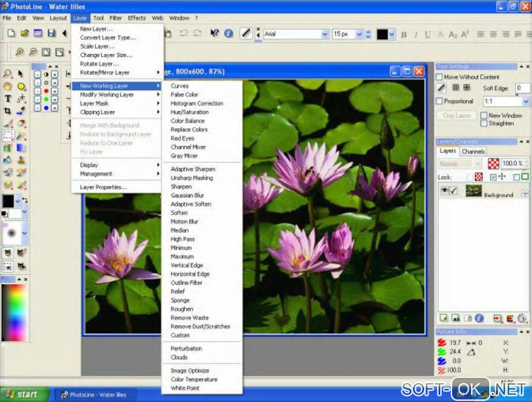This screenshot has height=402, width=532.
Task: Select the Zoom tool in toolbox
Action: click(x=7, y=74)
